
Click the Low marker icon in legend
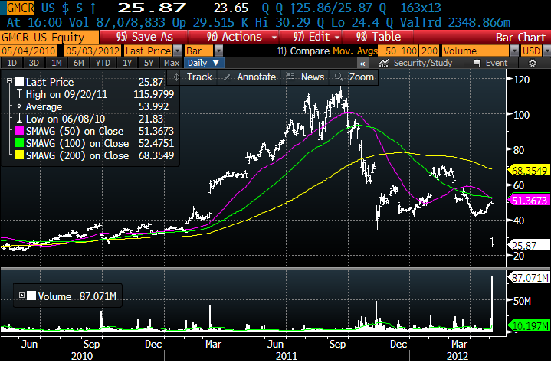20,118
